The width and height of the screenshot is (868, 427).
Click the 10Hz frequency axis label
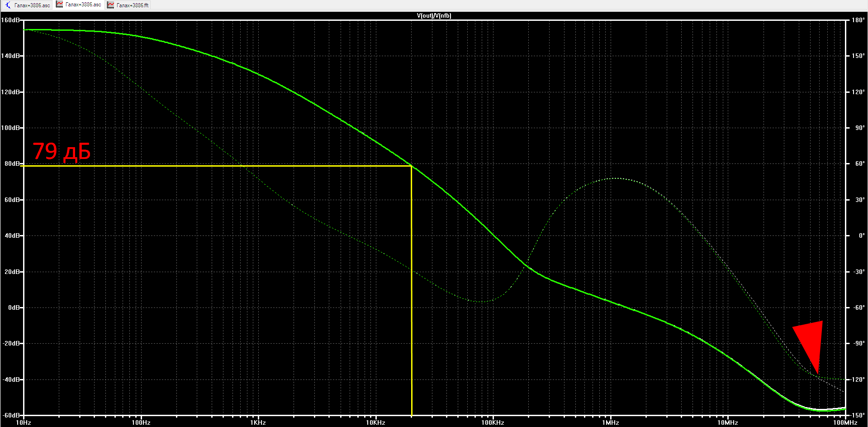coord(24,422)
